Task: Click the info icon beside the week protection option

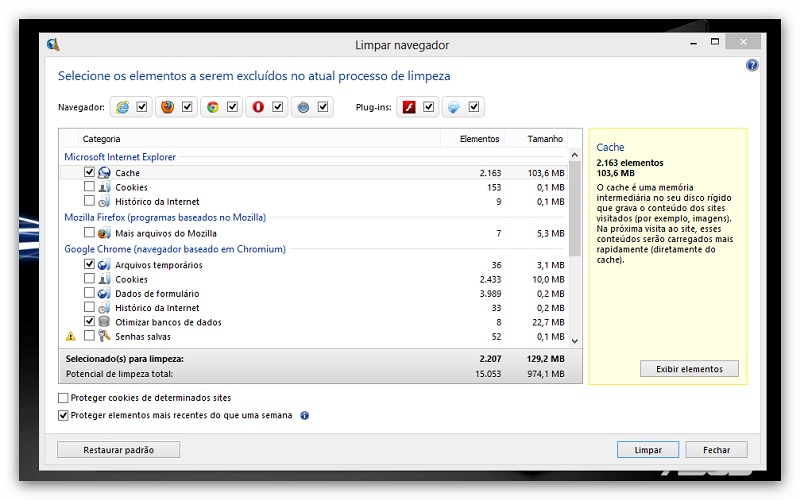Action: click(x=305, y=415)
